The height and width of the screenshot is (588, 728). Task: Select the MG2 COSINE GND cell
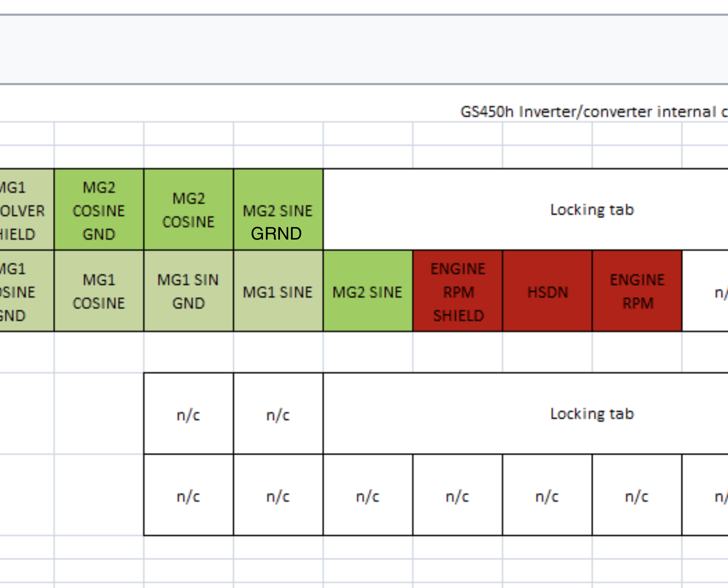[99, 210]
